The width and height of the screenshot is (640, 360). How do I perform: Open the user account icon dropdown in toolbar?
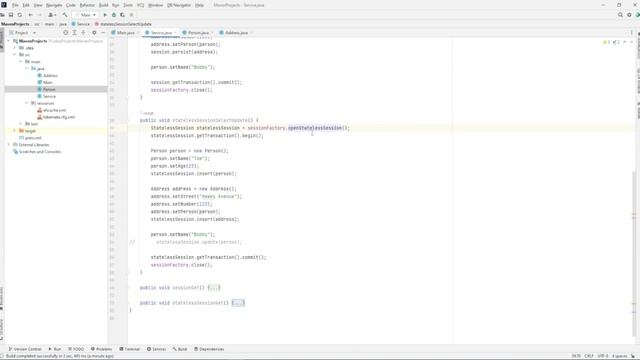pos(52,15)
